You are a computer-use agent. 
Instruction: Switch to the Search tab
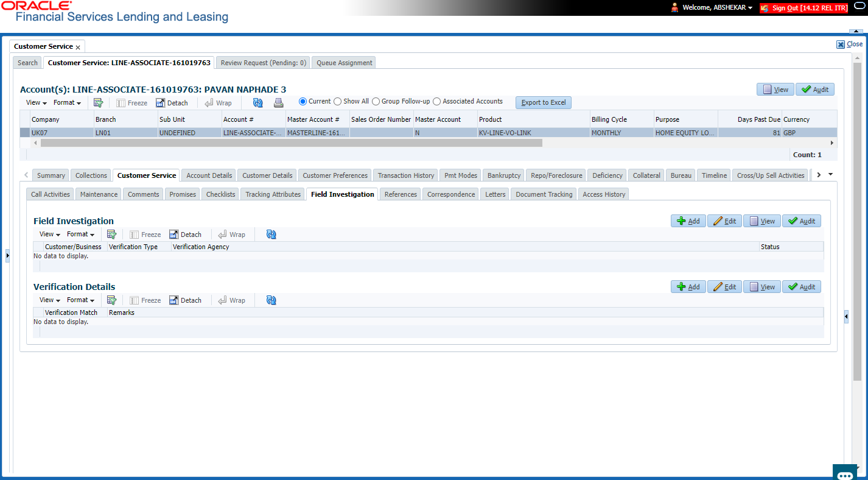click(x=27, y=63)
